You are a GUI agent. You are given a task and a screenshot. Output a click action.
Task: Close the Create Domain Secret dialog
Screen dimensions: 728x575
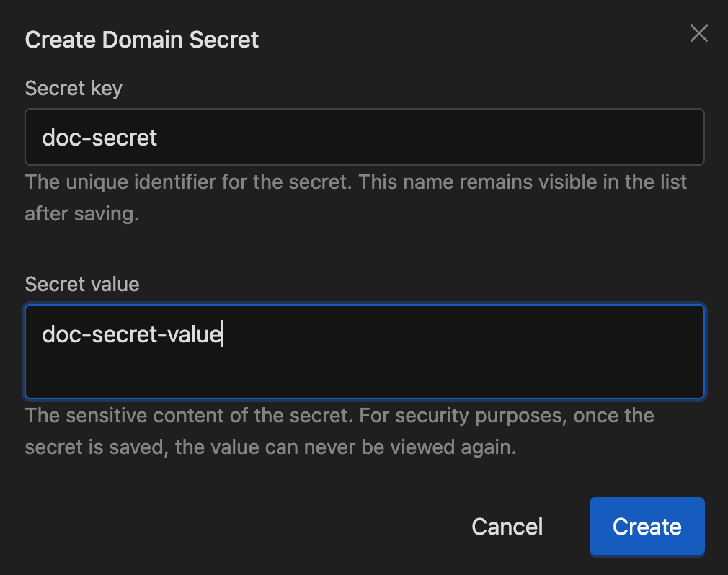click(x=698, y=33)
